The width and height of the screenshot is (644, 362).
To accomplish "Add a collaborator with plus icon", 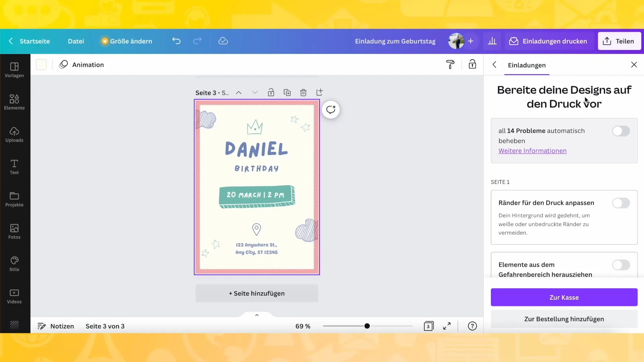I will point(471,41).
